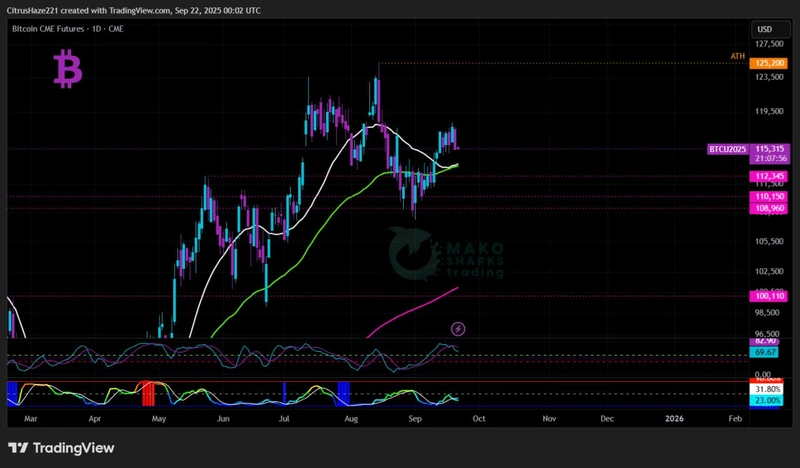Click the May label on time axis
The image size is (800, 468).
point(159,421)
